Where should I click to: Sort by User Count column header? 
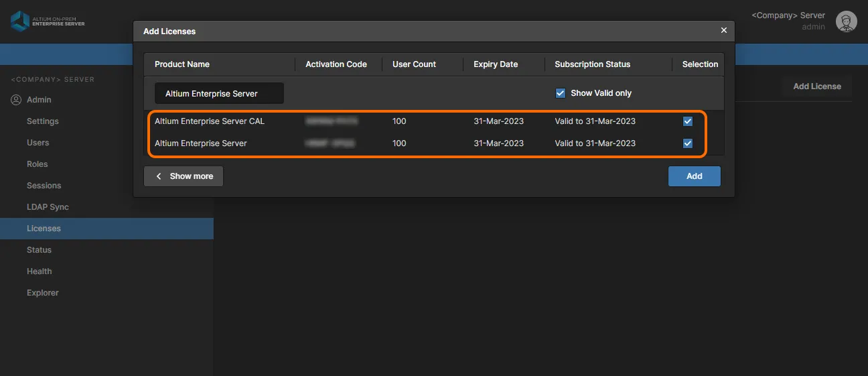coord(414,64)
